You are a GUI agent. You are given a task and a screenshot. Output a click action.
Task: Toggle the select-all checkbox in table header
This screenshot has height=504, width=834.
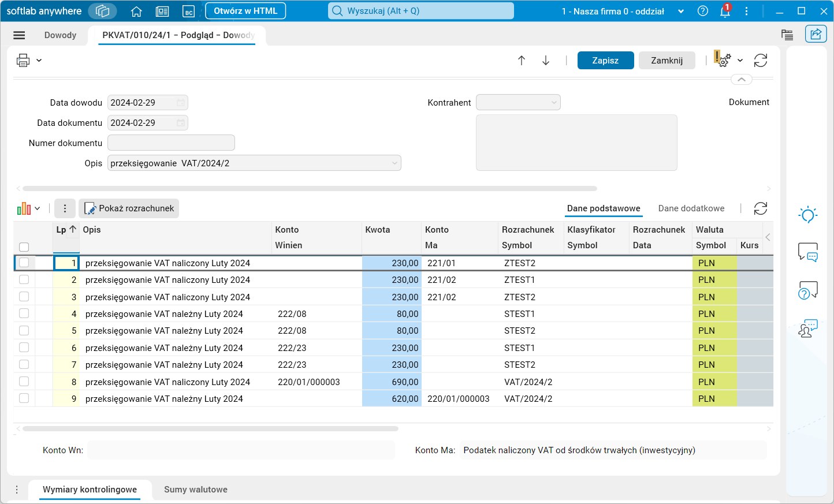click(x=24, y=247)
